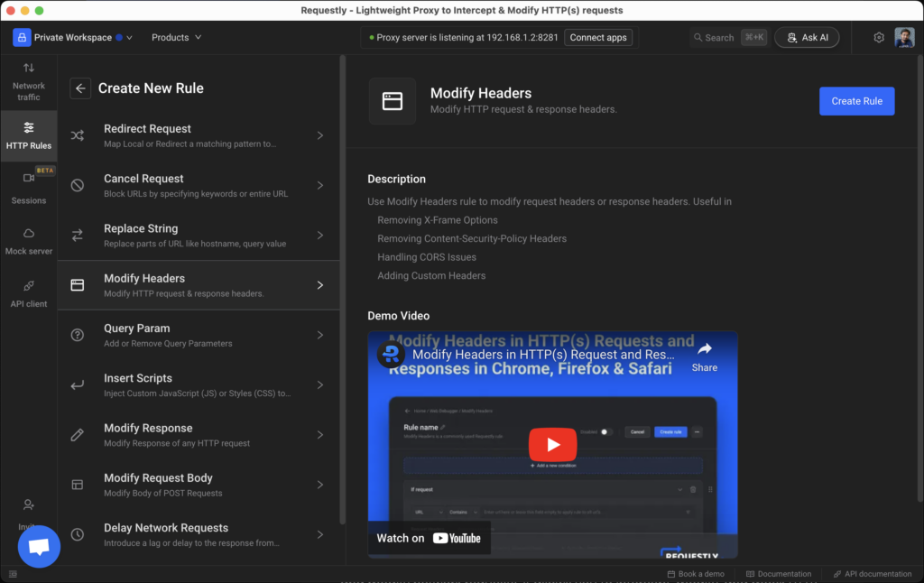This screenshot has height=583, width=924.
Task: Toggle the bottom-left sidebar collapse icon
Action: (x=13, y=574)
